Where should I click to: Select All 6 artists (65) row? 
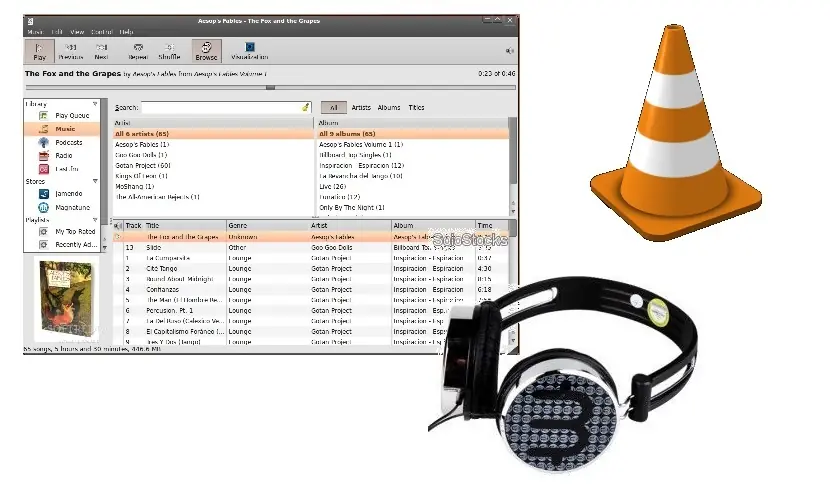(213, 134)
